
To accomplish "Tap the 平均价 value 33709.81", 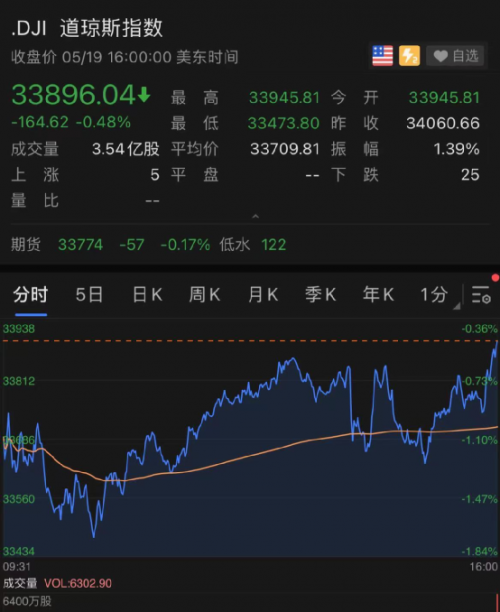I will [x=285, y=149].
